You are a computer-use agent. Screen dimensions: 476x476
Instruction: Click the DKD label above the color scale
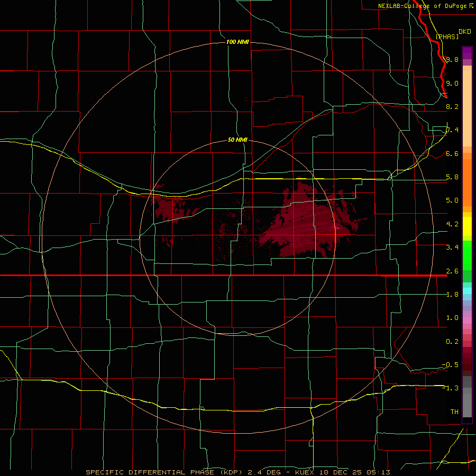tap(465, 32)
